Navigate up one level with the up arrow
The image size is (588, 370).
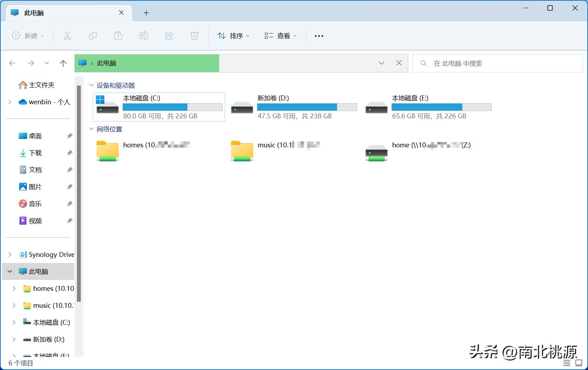coord(63,63)
